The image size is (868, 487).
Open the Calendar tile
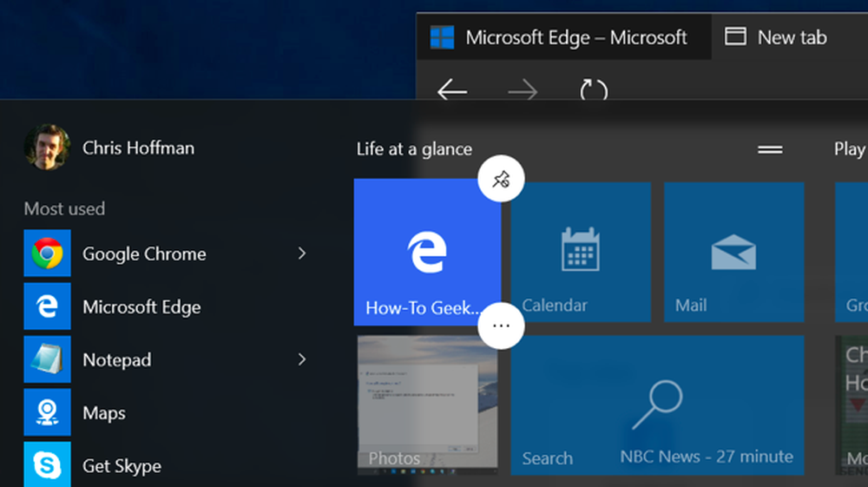580,252
